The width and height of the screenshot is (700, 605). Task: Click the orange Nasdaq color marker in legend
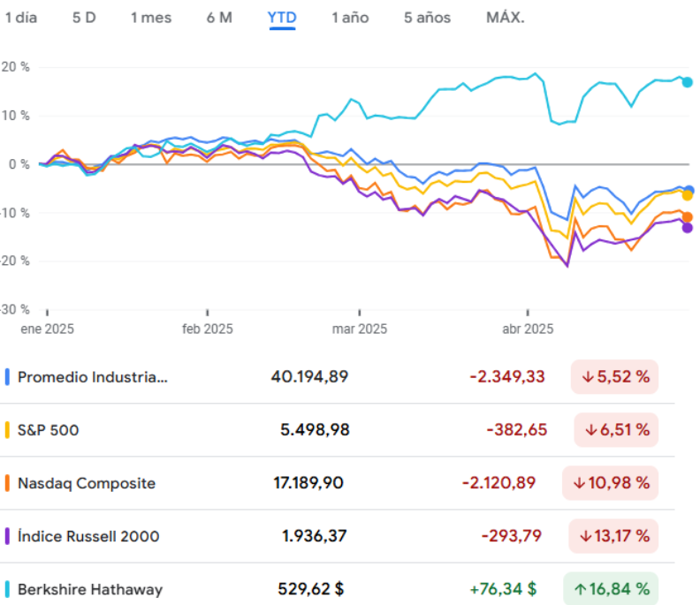[x=8, y=483]
